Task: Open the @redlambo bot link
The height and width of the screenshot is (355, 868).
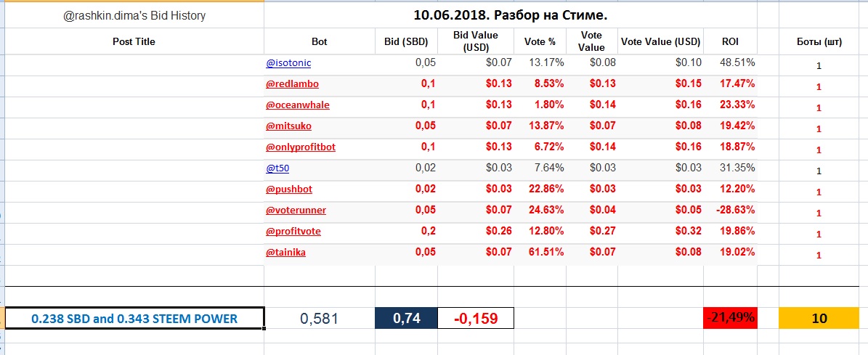Action: click(292, 84)
